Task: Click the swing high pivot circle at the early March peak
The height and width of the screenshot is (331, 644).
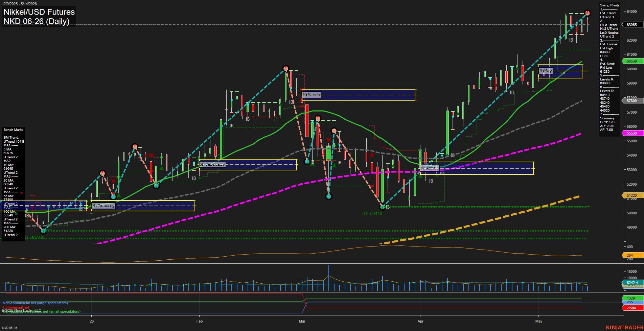Action: click(285, 69)
